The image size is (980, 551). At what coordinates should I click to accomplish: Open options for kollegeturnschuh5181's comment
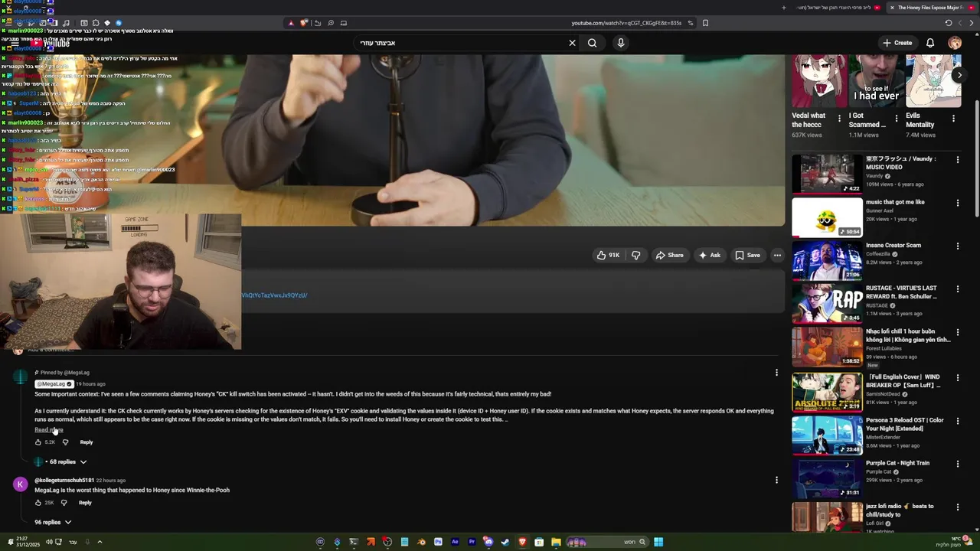776,481
